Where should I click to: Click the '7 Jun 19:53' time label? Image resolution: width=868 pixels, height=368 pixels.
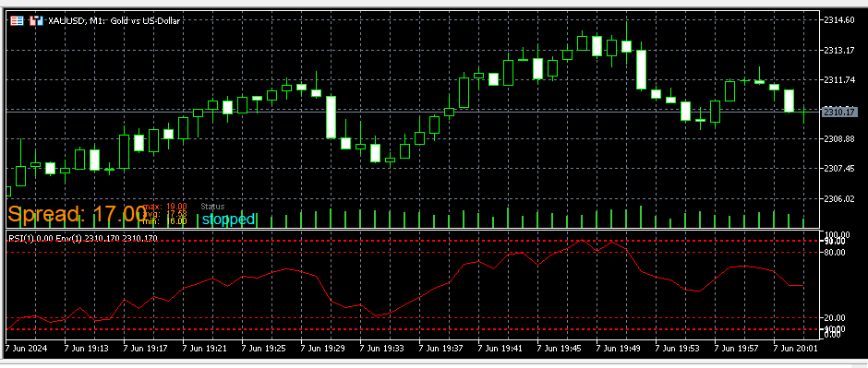[678, 349]
